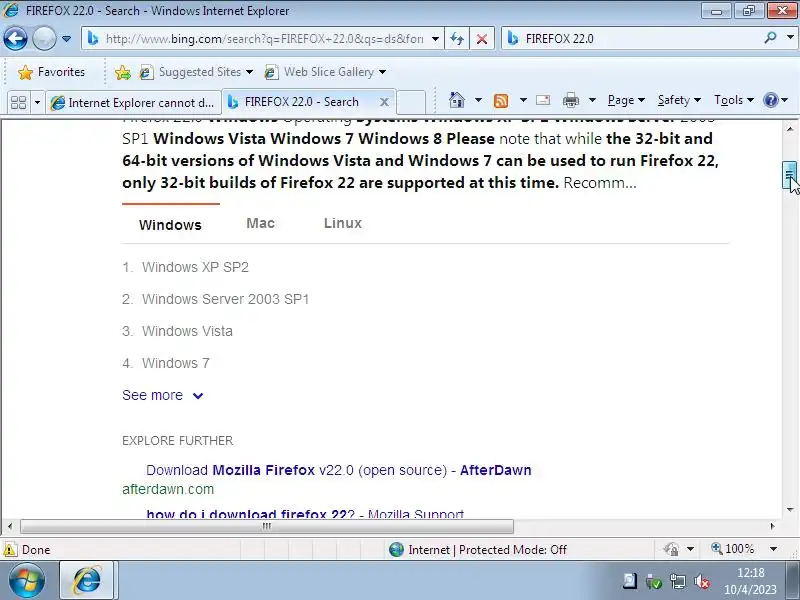This screenshot has width=800, height=600.
Task: Click the Bing address bar URL field
Action: 264,39
